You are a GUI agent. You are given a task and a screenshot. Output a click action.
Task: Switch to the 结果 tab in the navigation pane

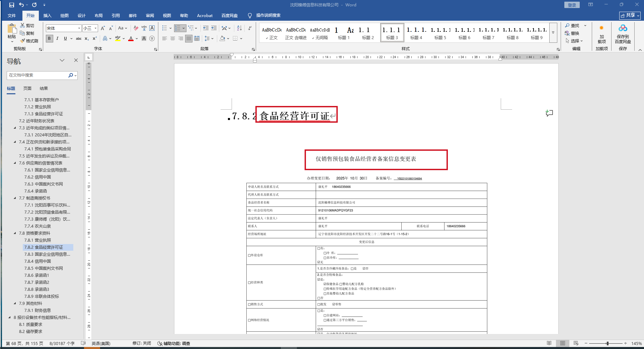44,89
